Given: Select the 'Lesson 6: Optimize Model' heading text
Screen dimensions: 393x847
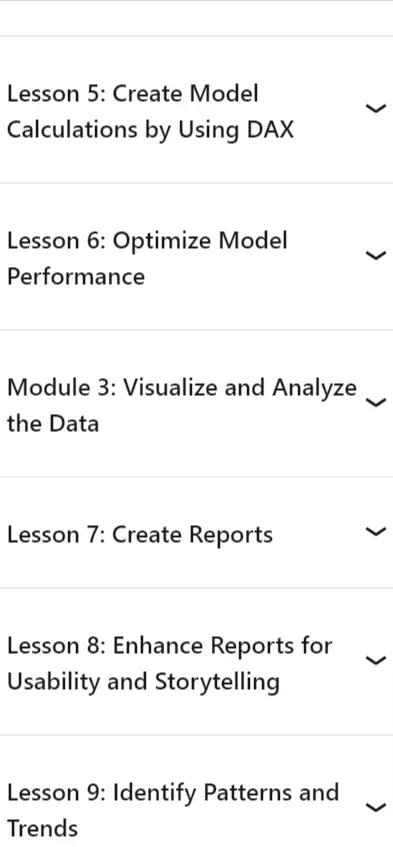Looking at the screenshot, I should 147,241.
